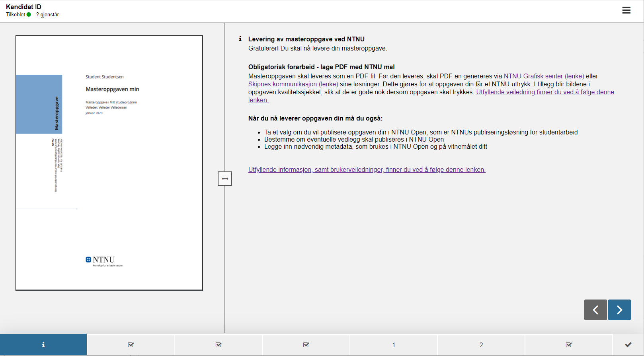
Task: Go to the previous page with left chevron
Action: [595, 310]
